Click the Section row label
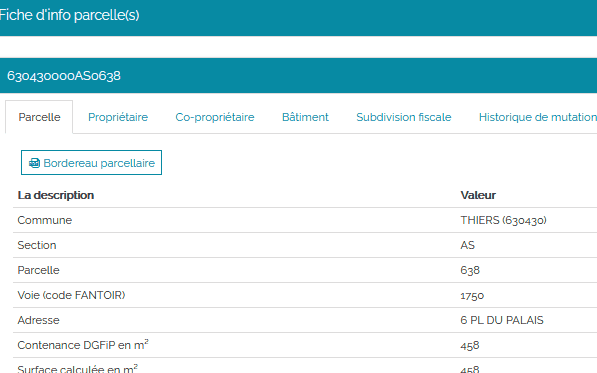Screen dimensions: 597x373 point(37,245)
